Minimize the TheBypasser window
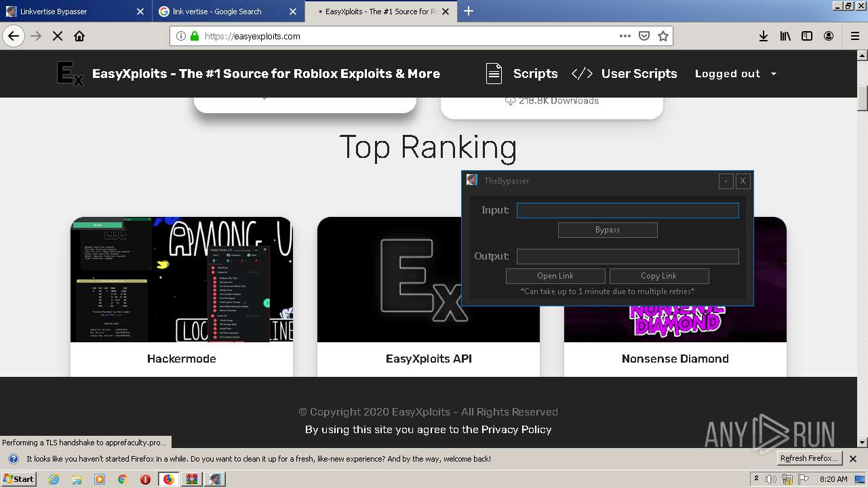 [726, 181]
